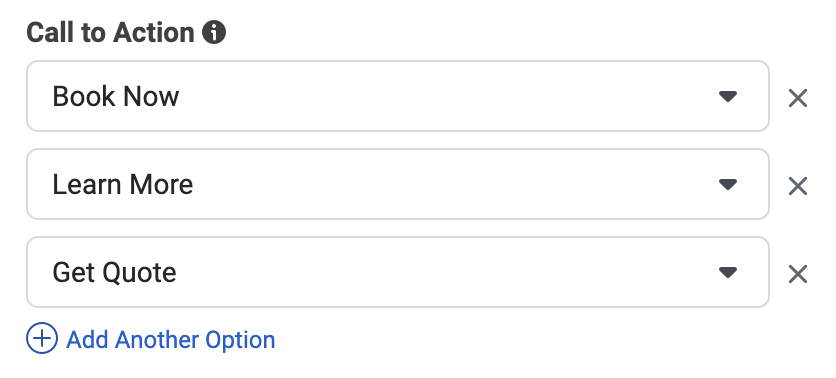This screenshot has width=836, height=378.
Task: Click the Learn More label text
Action: click(123, 184)
